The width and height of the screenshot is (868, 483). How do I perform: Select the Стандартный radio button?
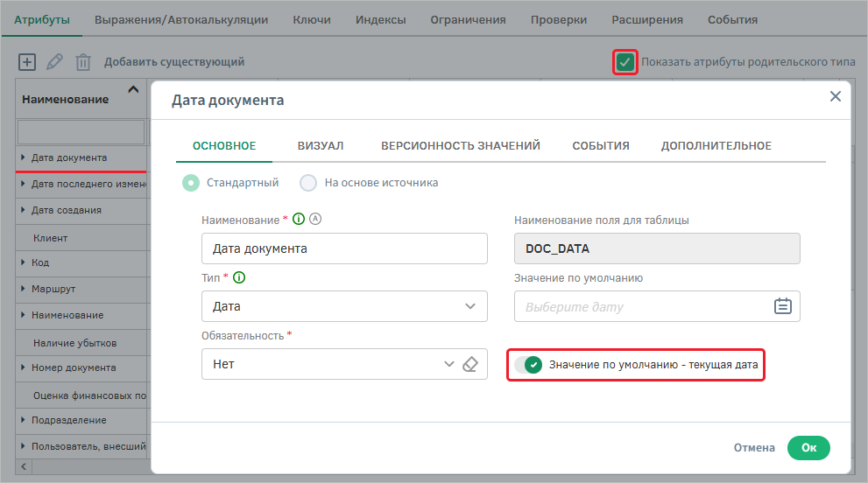(x=191, y=183)
